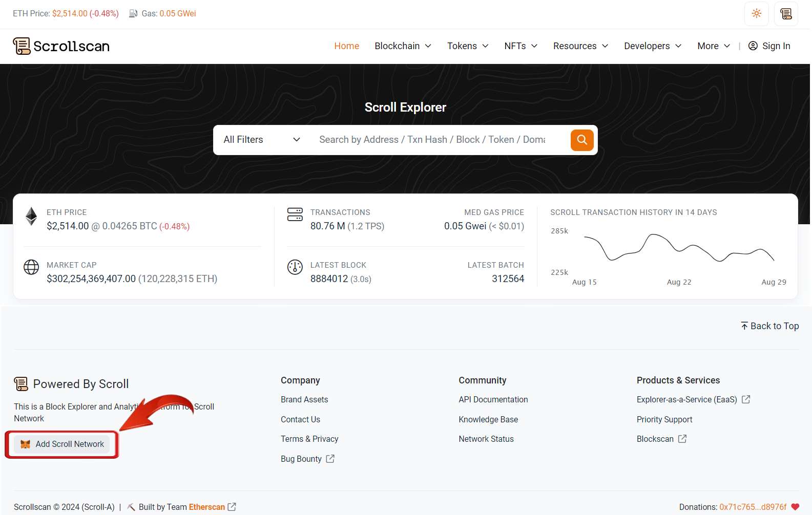This screenshot has height=515, width=812.
Task: Open Team Etherscan link in footer
Action: tap(206, 507)
